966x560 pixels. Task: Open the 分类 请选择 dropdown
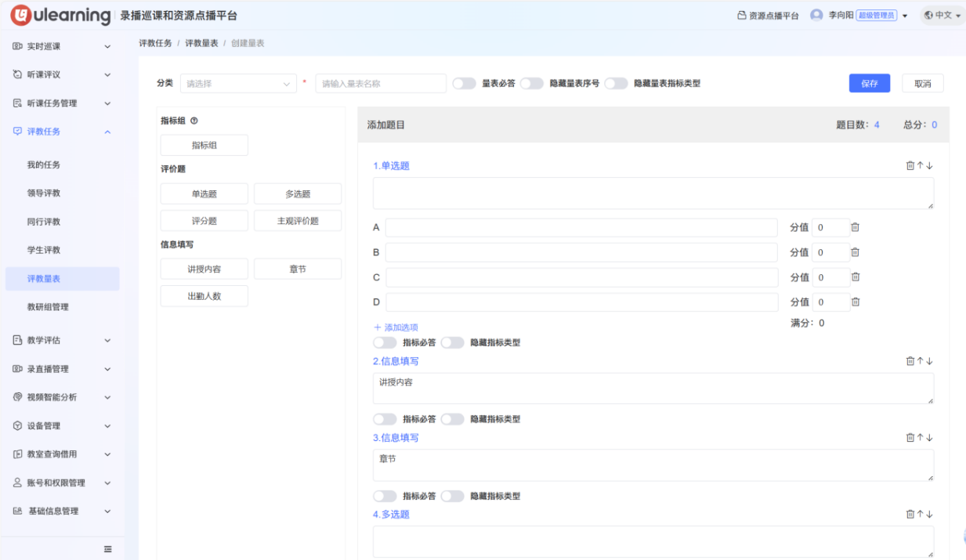238,84
